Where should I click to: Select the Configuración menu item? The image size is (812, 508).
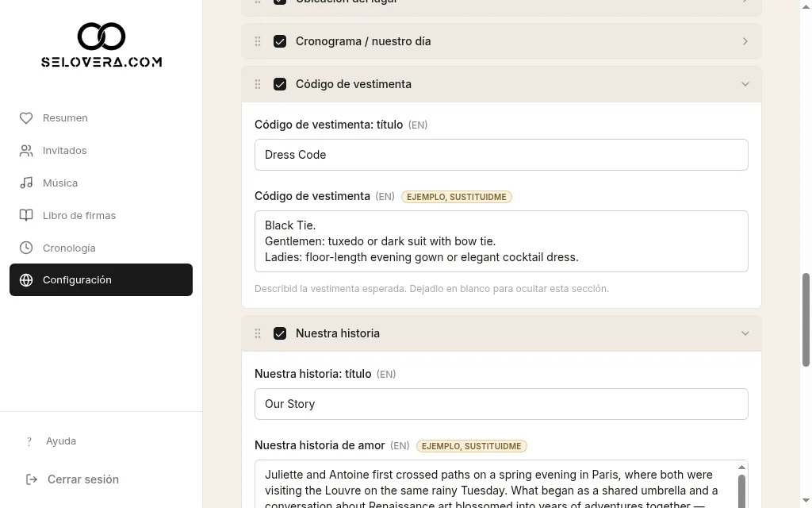pos(101,280)
